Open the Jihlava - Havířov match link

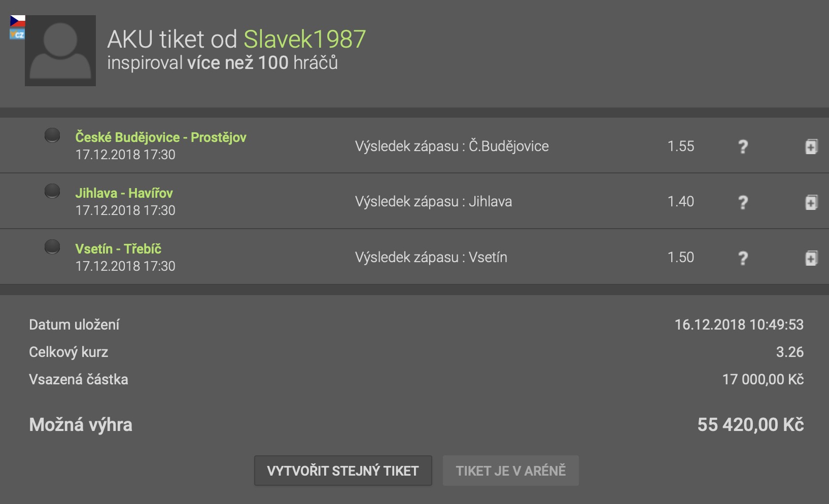124,193
